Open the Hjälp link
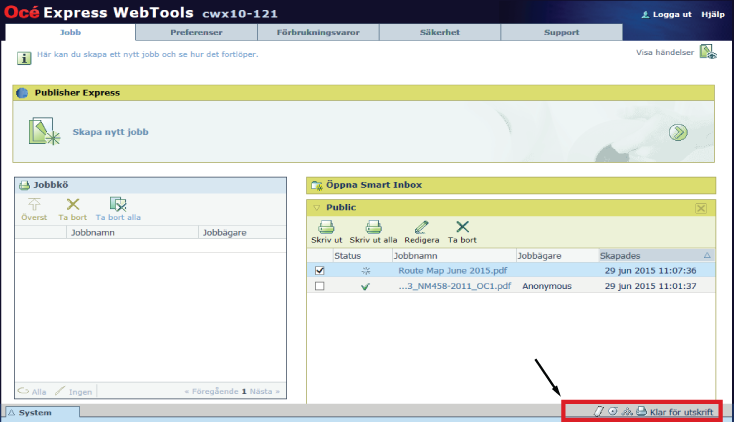The image size is (734, 422). tap(712, 15)
